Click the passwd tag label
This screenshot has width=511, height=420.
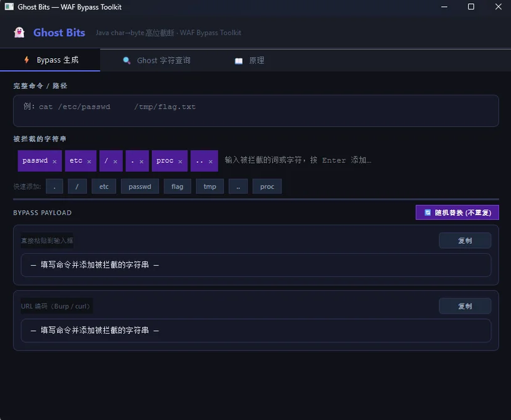[35, 160]
